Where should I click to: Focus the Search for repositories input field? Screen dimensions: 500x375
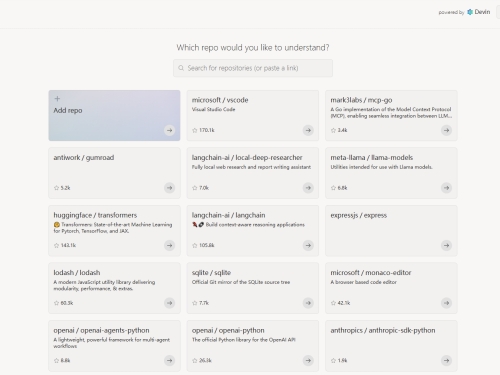[x=253, y=68]
